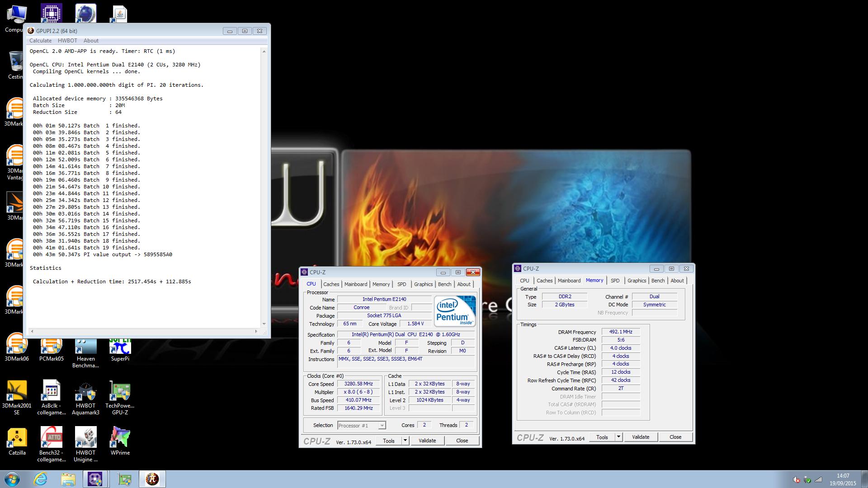Open the HWBOT Aquamark3 shortcut

(x=85, y=398)
